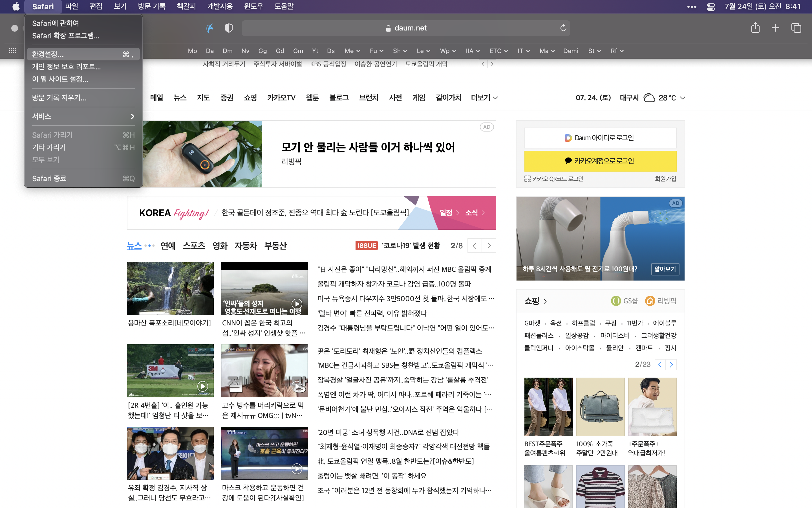812x508 pixels.
Task: Open the favorites grid icon
Action: point(12,51)
